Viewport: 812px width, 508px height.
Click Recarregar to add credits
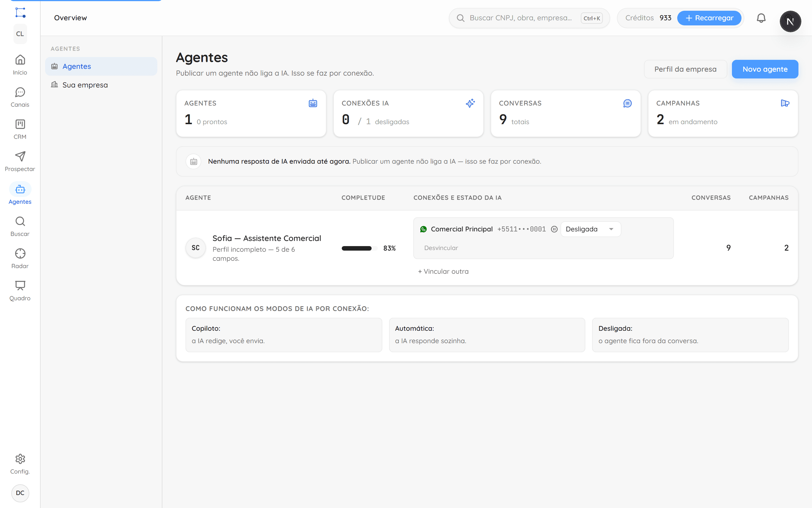click(709, 18)
